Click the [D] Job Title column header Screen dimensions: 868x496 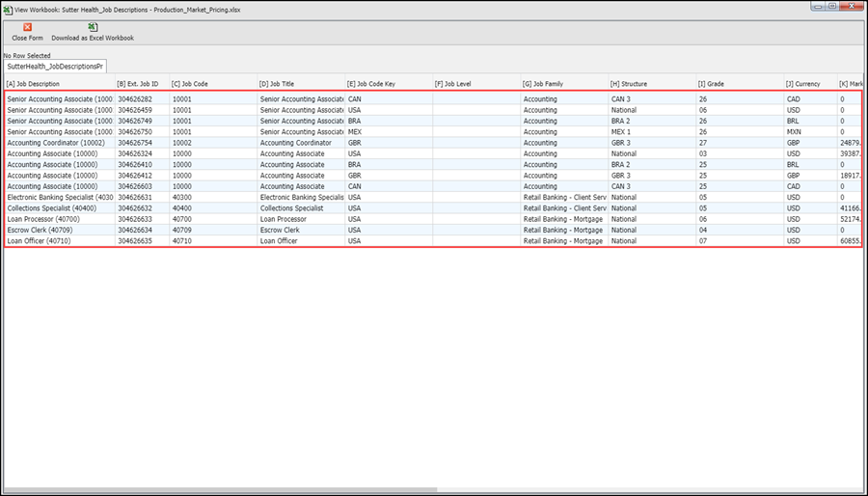pyautogui.click(x=301, y=84)
